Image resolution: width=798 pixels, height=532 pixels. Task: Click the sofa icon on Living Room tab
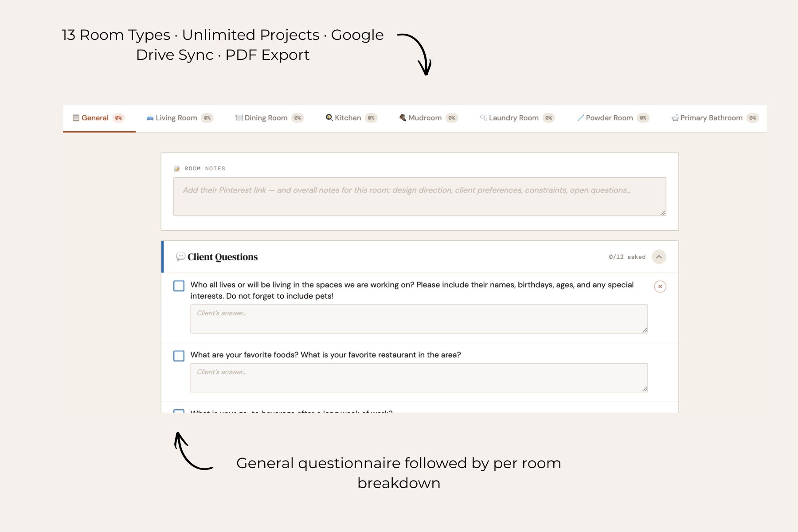click(x=150, y=118)
